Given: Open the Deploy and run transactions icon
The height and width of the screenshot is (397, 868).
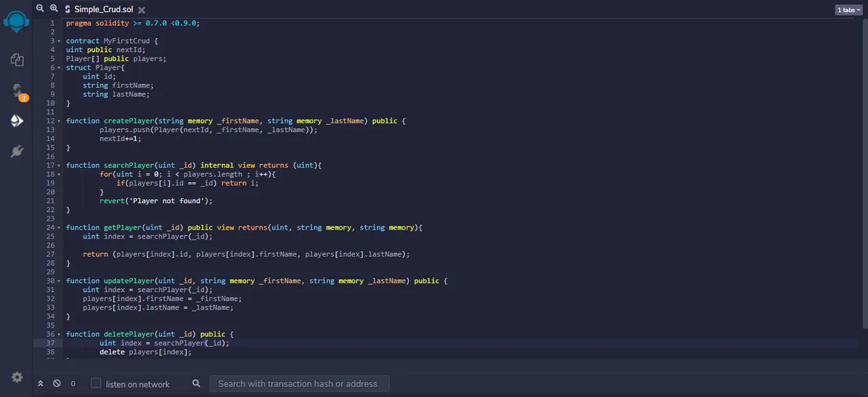Looking at the screenshot, I should [17, 121].
